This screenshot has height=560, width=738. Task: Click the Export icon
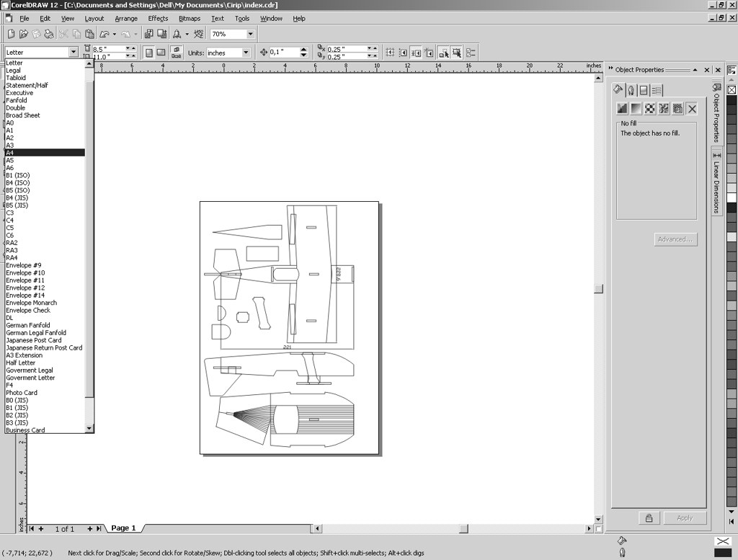coord(162,34)
